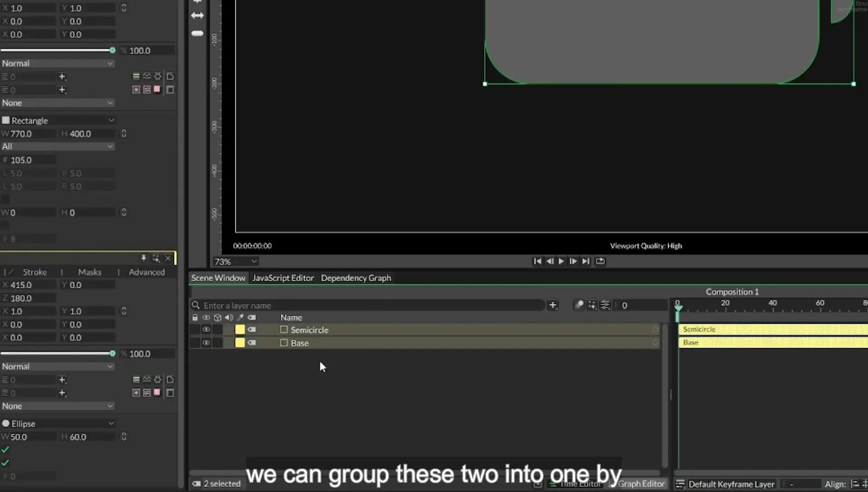868x492 pixels.
Task: Select the rounded pill shape tool
Action: click(198, 33)
